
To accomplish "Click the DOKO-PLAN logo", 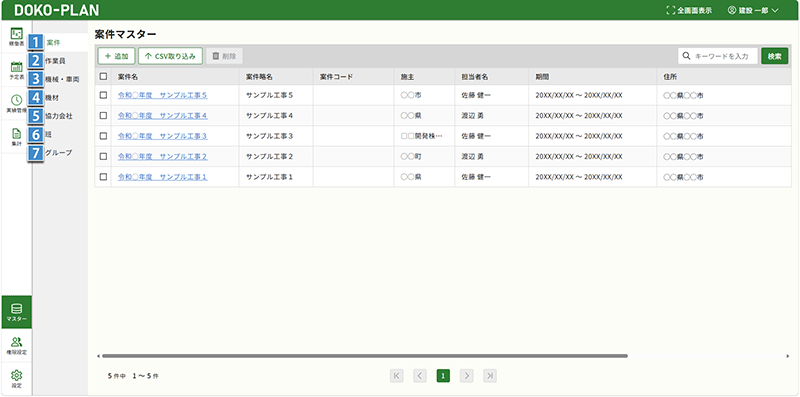I will [56, 10].
